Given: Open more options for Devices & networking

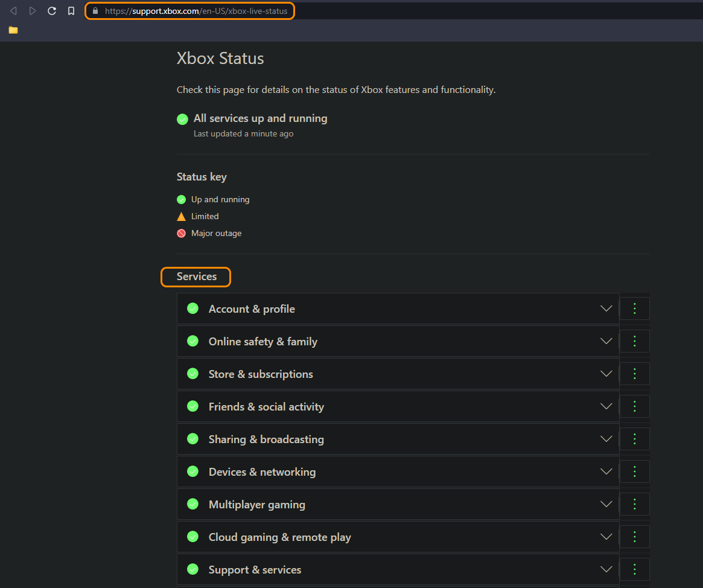Looking at the screenshot, I should pyautogui.click(x=634, y=471).
